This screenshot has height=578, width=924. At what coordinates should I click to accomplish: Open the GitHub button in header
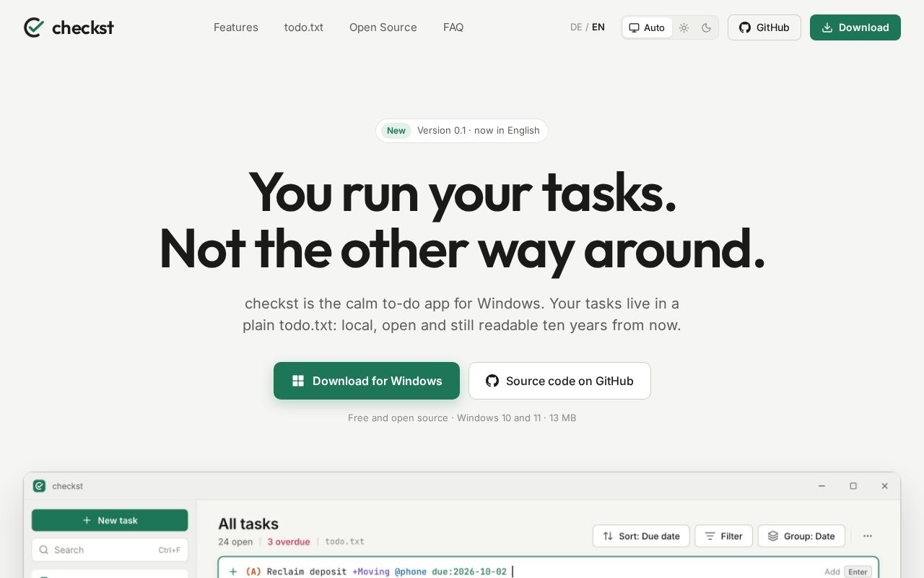764,27
